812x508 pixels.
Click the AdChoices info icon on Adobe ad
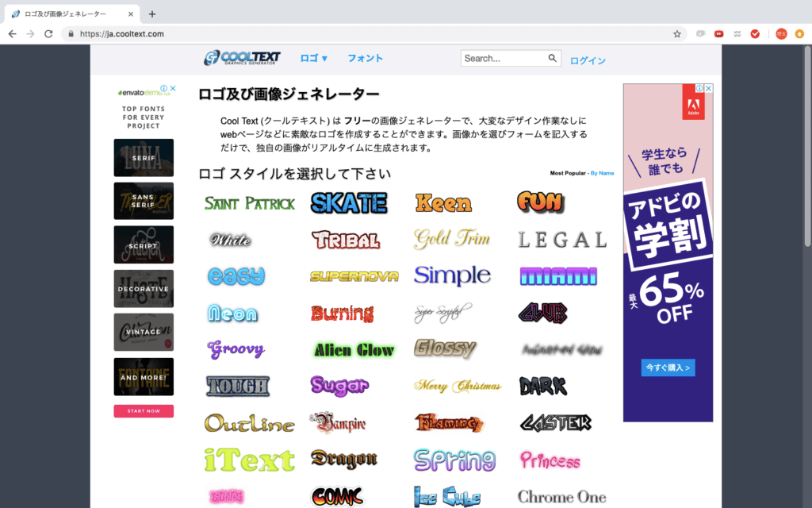tap(700, 88)
